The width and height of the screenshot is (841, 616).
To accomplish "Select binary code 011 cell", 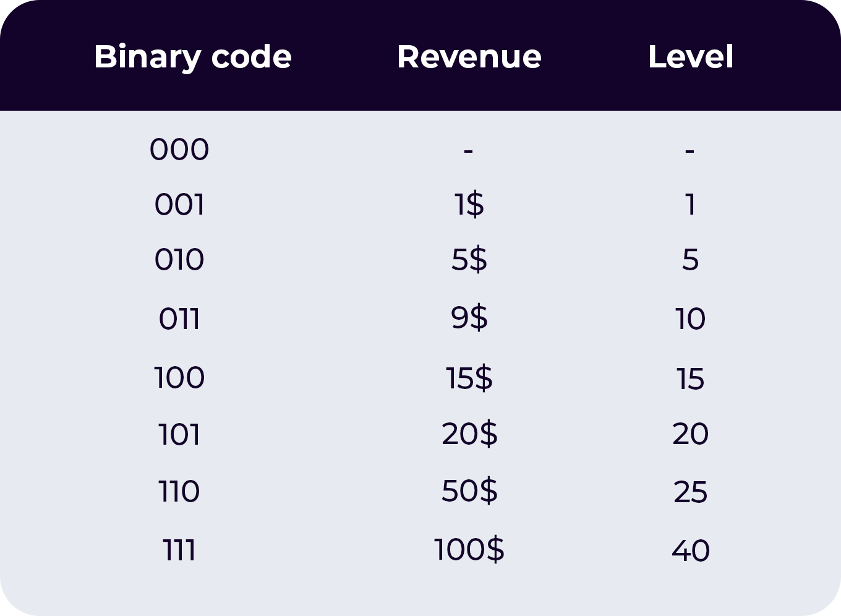I will click(x=179, y=319).
